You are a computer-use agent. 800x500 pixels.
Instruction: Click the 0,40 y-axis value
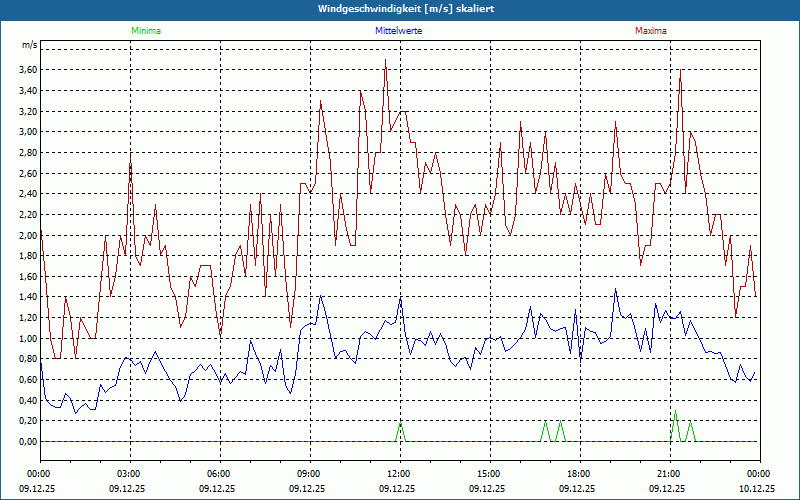(29, 401)
